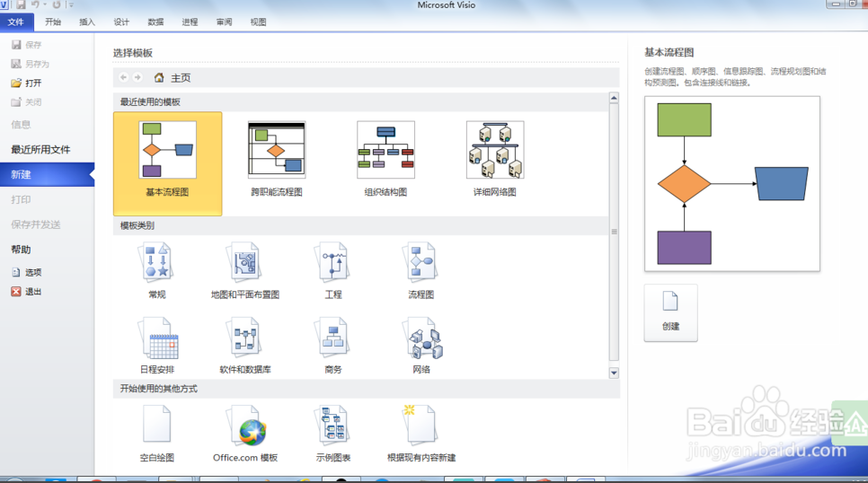Choose the 详细网络图 template
868x483 pixels.
click(x=495, y=159)
